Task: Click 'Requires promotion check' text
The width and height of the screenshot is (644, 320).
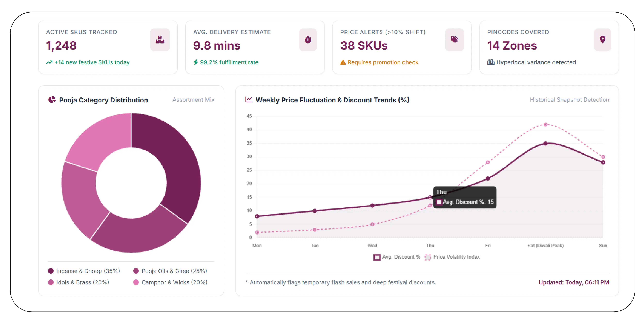Action: (x=383, y=62)
